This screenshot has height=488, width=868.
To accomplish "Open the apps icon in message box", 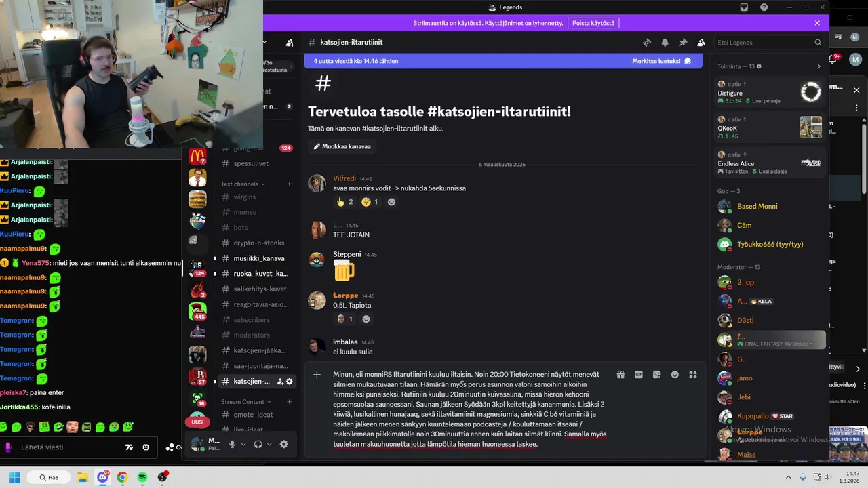I will (693, 374).
